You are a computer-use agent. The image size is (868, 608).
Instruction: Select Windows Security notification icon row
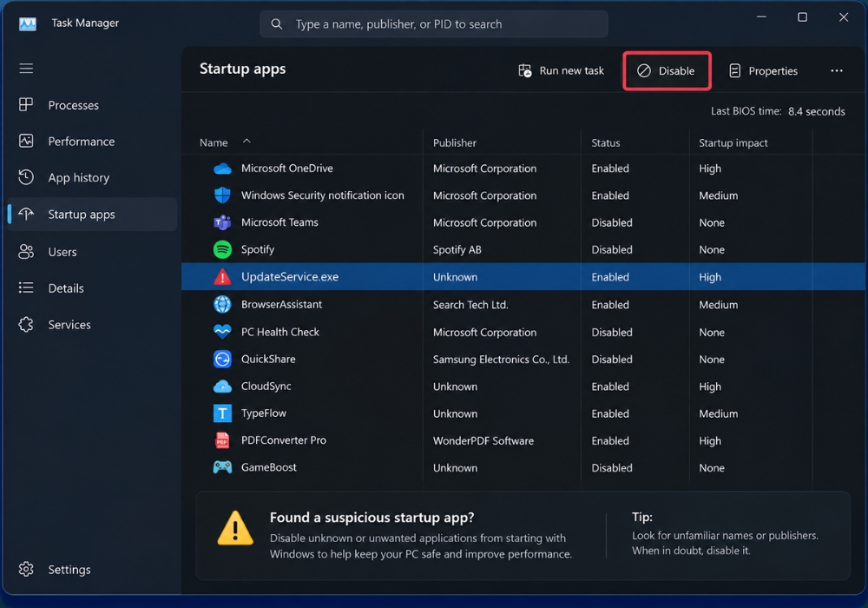click(x=322, y=195)
